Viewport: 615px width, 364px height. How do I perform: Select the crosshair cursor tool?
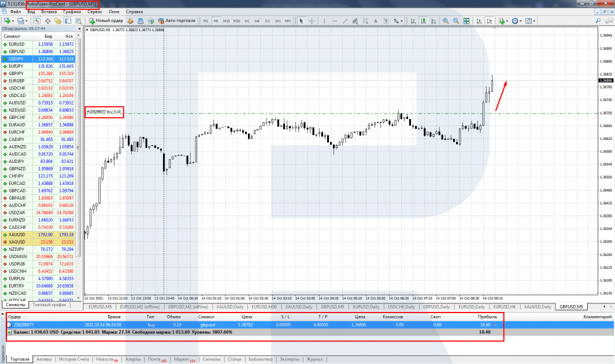click(x=312, y=21)
